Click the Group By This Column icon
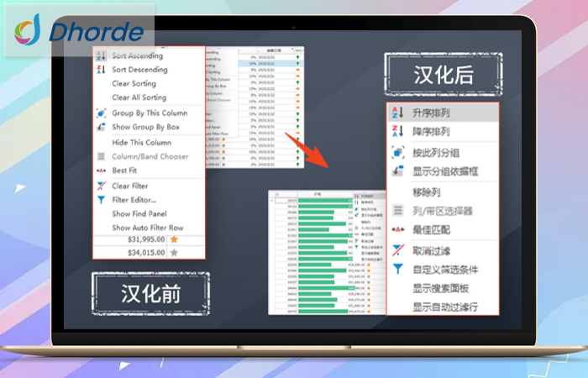Viewport: 588px width, 378px height. 101,113
